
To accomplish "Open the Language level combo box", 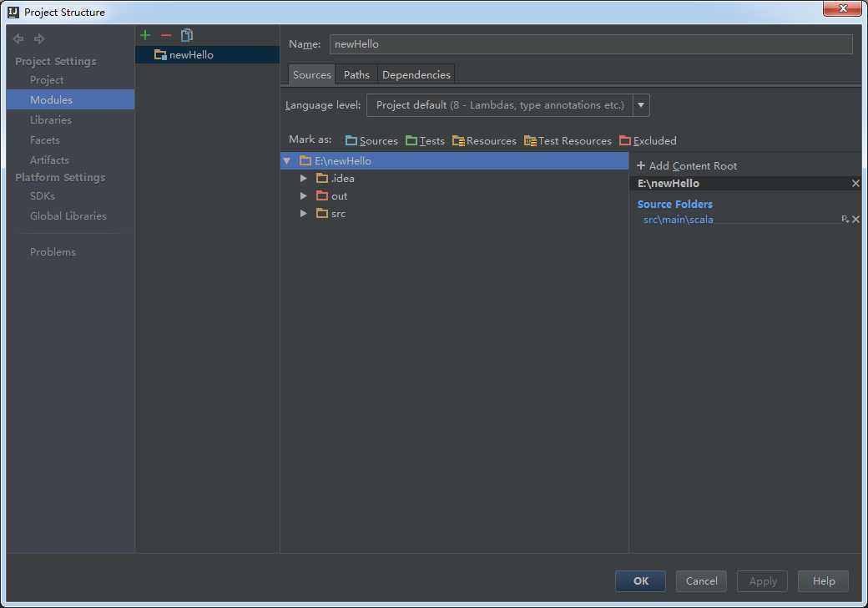I will [x=507, y=105].
